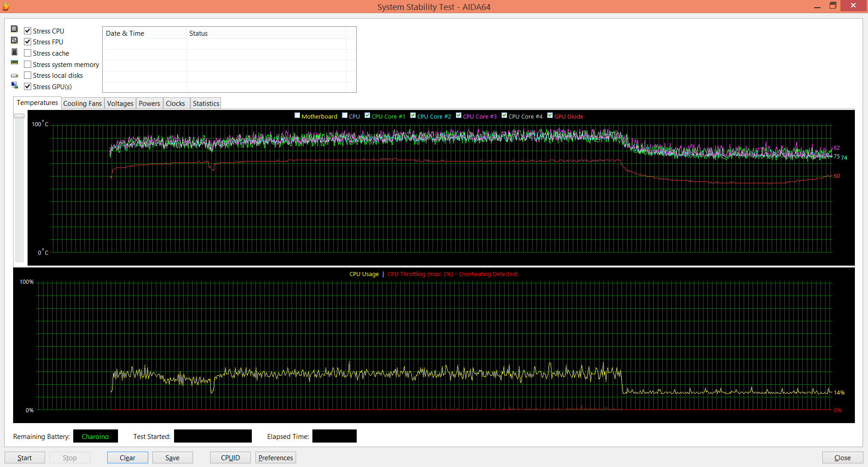Hide the CPU Core #3 graph line

[x=459, y=115]
